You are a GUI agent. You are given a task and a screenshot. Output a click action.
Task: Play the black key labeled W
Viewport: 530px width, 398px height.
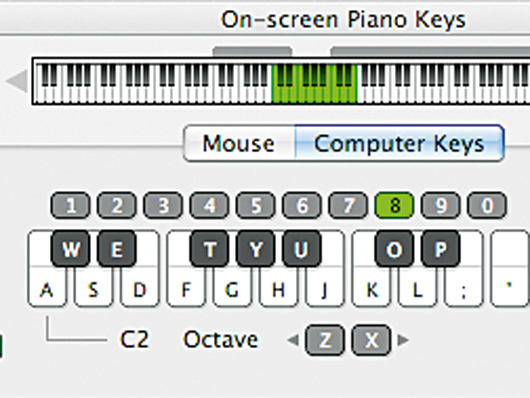click(x=70, y=249)
